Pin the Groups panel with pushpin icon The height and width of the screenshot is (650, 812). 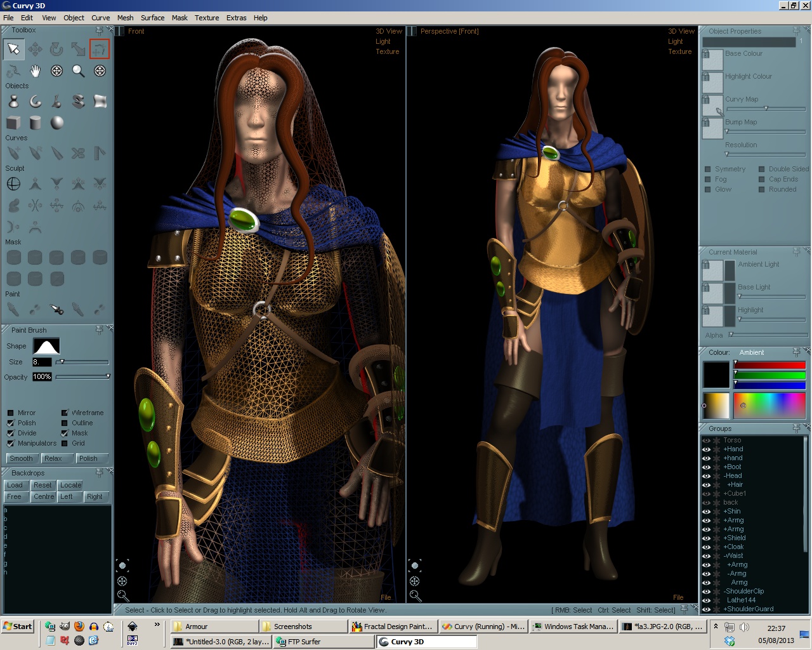pyautogui.click(x=796, y=428)
